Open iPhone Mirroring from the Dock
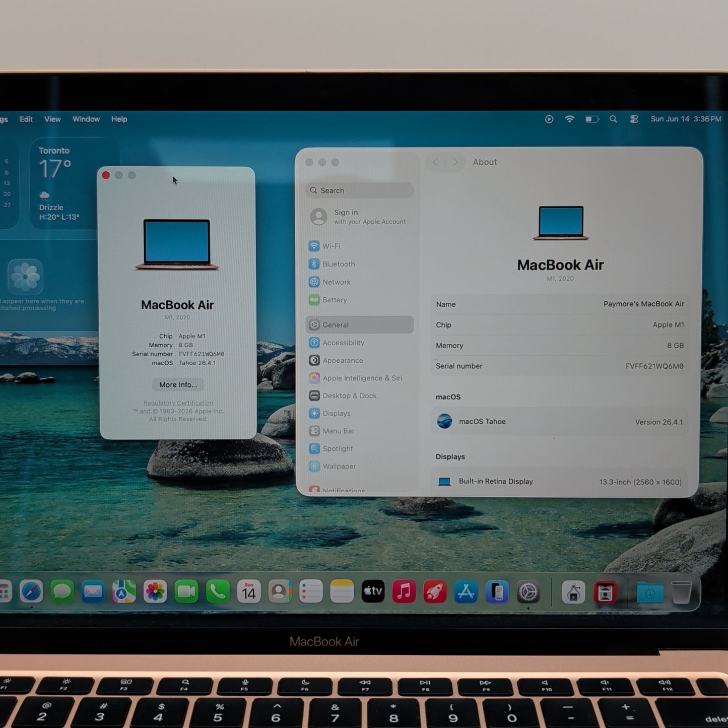728x728 pixels. click(497, 591)
